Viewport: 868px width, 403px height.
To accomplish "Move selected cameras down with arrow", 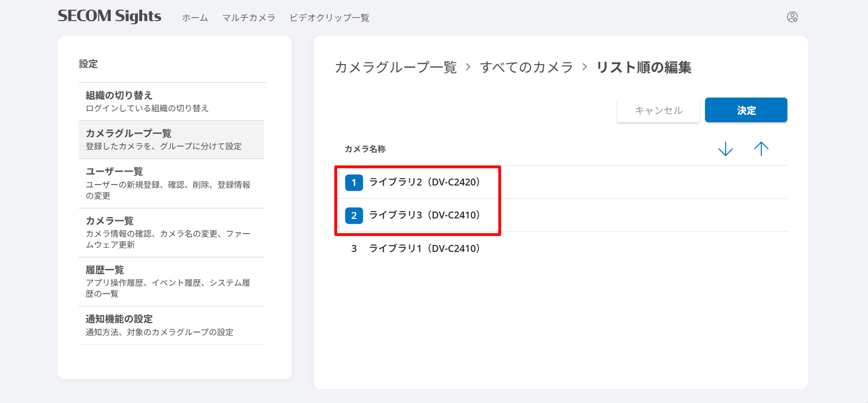I will 725,149.
